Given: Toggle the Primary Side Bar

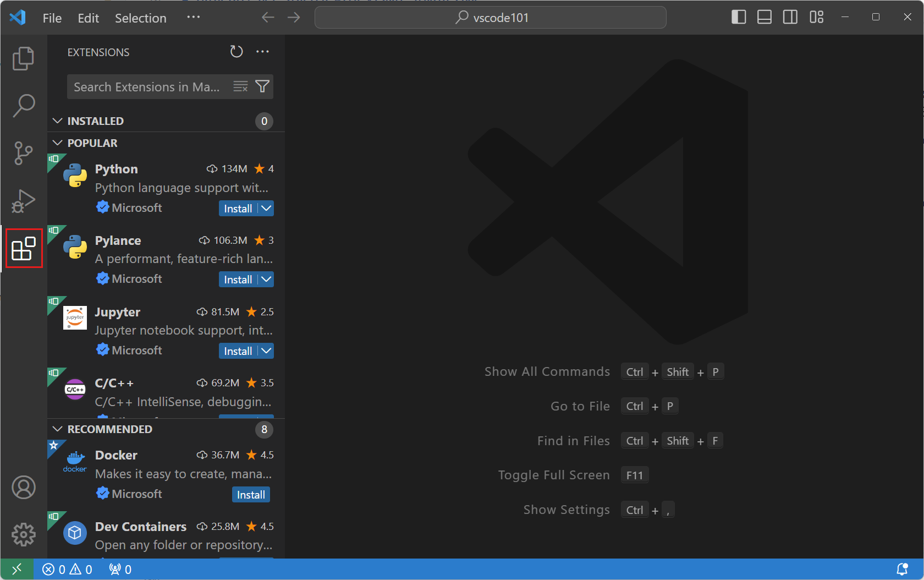Looking at the screenshot, I should point(738,17).
